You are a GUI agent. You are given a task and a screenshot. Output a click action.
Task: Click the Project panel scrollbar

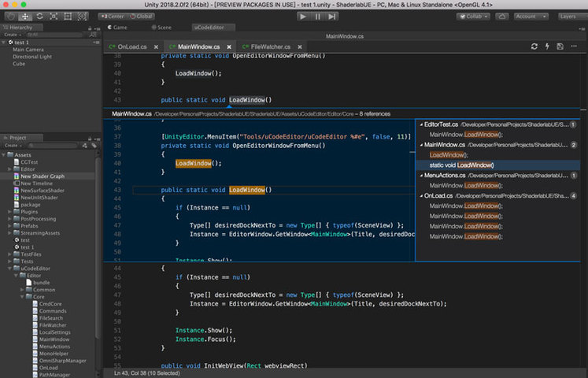point(98,247)
